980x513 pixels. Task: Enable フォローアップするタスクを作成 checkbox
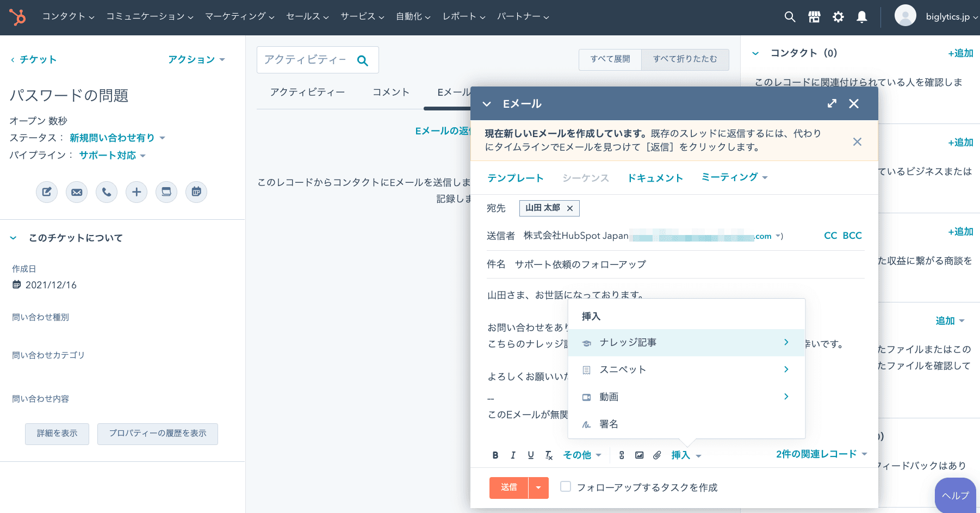(x=566, y=486)
